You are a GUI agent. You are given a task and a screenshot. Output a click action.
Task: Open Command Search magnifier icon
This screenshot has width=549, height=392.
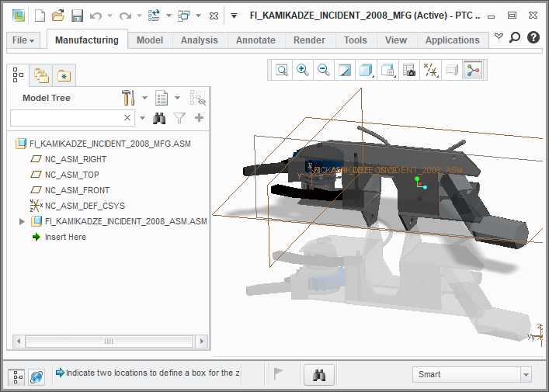pyautogui.click(x=515, y=37)
